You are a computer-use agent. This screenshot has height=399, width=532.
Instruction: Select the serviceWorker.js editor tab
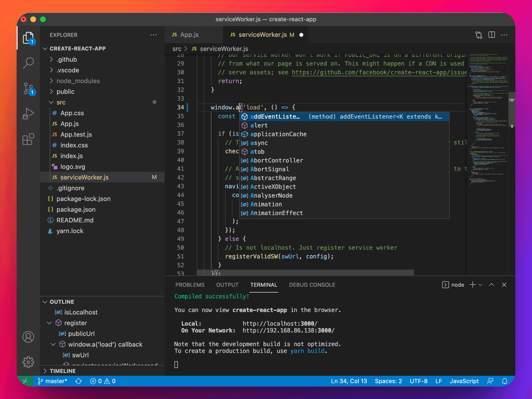(x=265, y=35)
